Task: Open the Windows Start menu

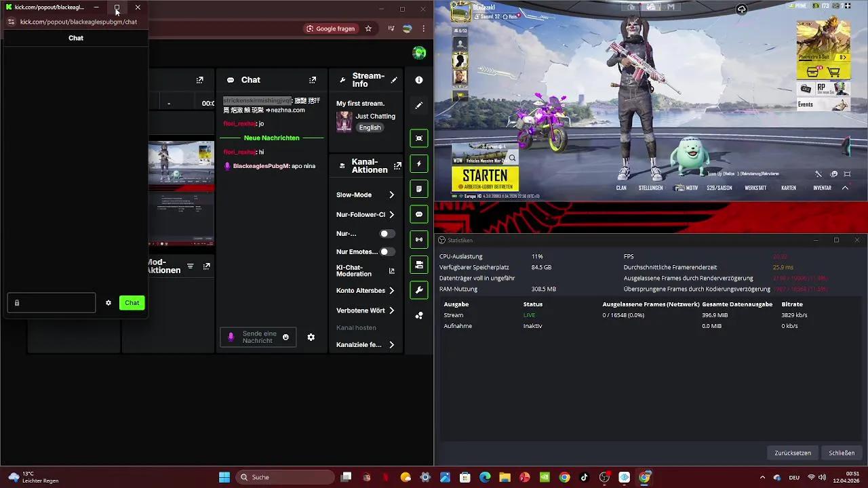Action: point(224,477)
